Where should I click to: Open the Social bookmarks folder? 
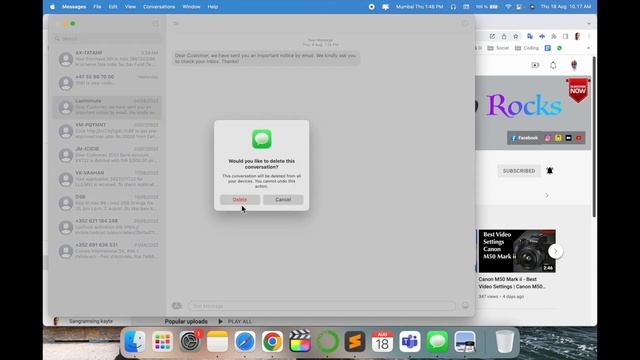pyautogui.click(x=498, y=48)
